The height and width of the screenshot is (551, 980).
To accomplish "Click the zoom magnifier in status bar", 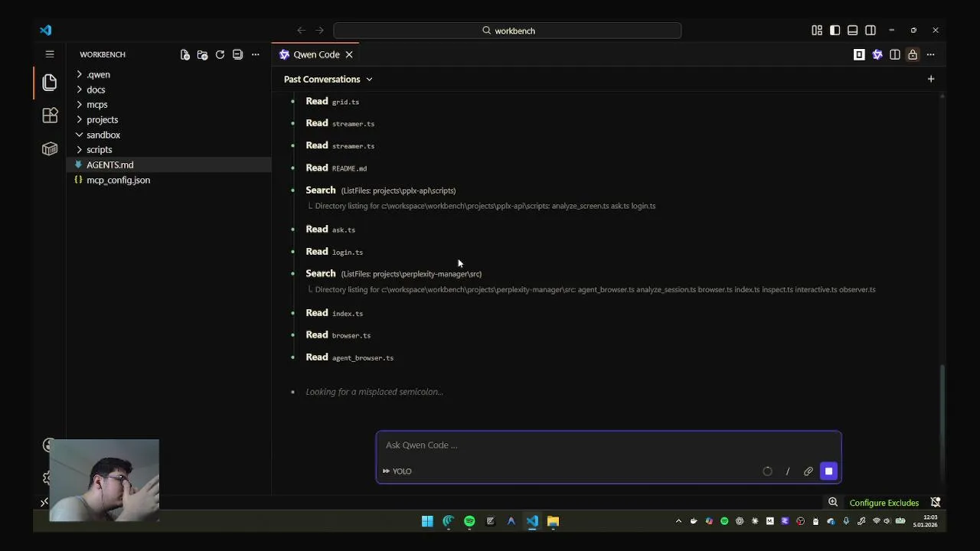I will pyautogui.click(x=833, y=502).
